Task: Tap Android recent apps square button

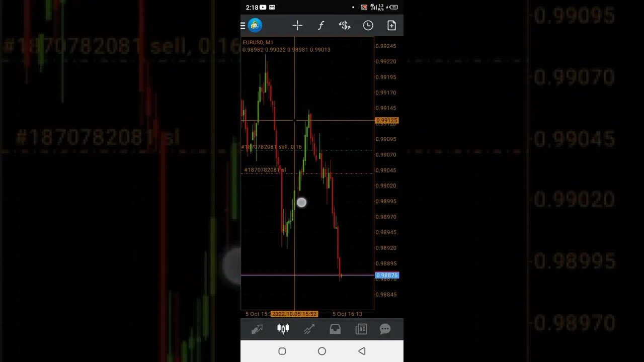Action: click(x=282, y=351)
